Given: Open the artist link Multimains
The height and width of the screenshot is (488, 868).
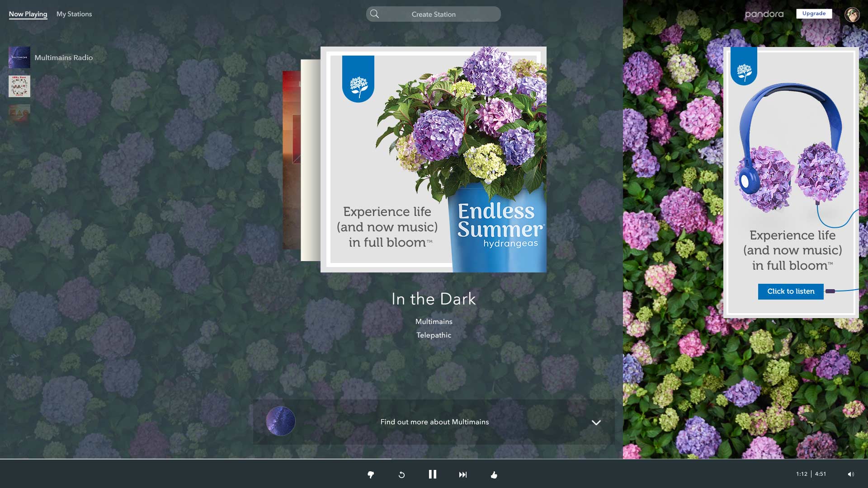Looking at the screenshot, I should (434, 322).
